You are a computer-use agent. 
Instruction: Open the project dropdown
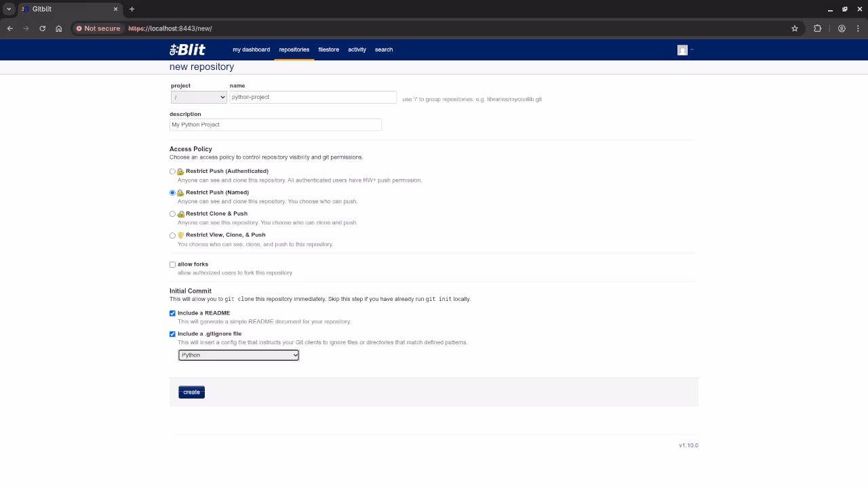click(199, 98)
